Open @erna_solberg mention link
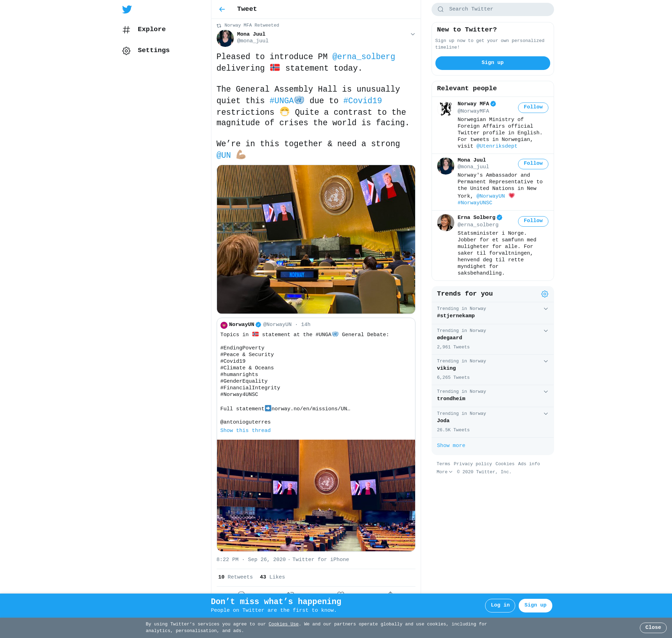672x638 pixels. 363,57
